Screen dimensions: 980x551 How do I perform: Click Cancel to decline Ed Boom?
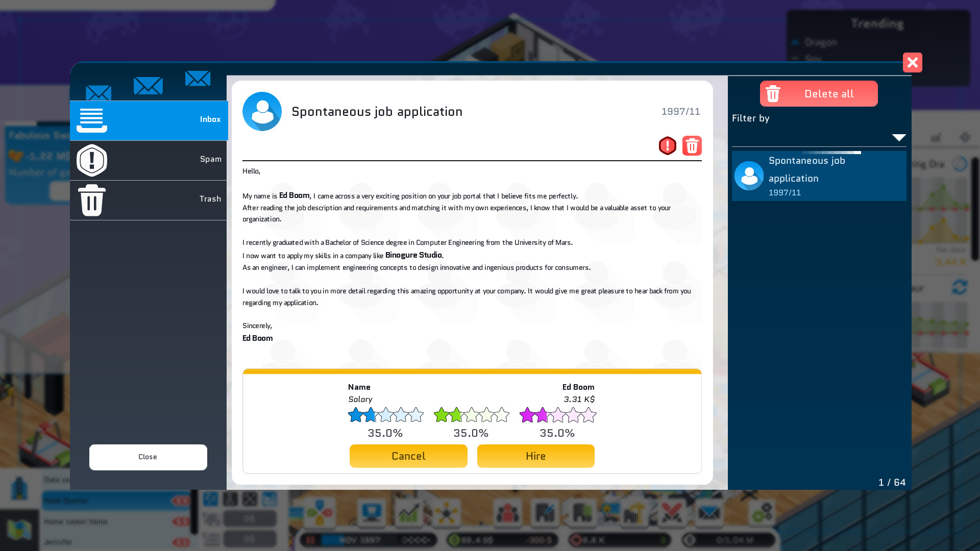408,456
